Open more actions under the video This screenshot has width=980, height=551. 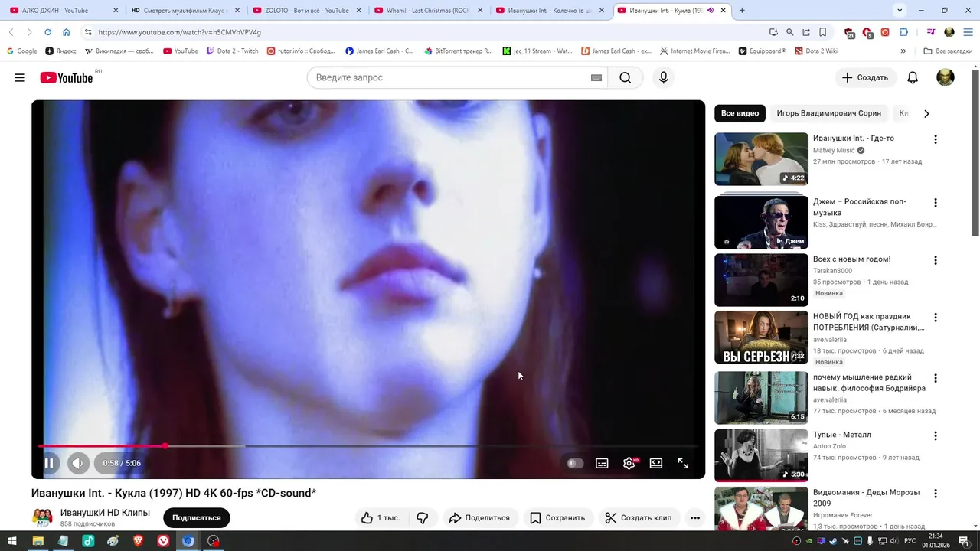pyautogui.click(x=695, y=518)
